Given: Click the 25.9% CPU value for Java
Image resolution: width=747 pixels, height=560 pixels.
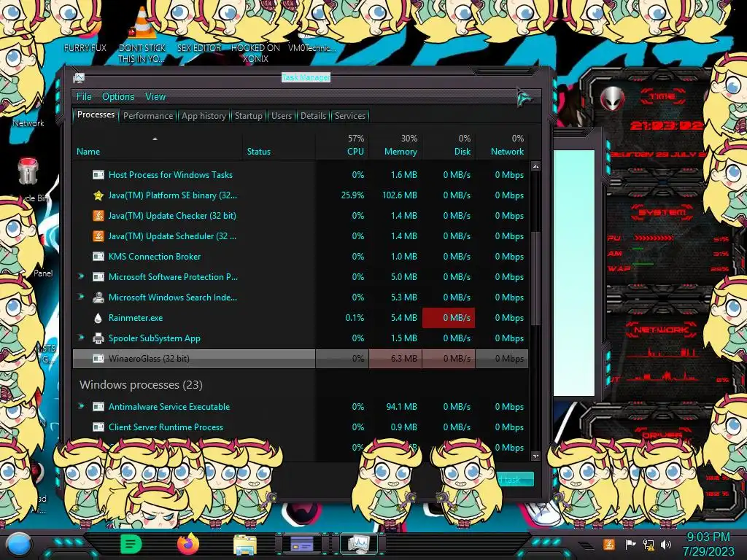Looking at the screenshot, I should coord(352,195).
